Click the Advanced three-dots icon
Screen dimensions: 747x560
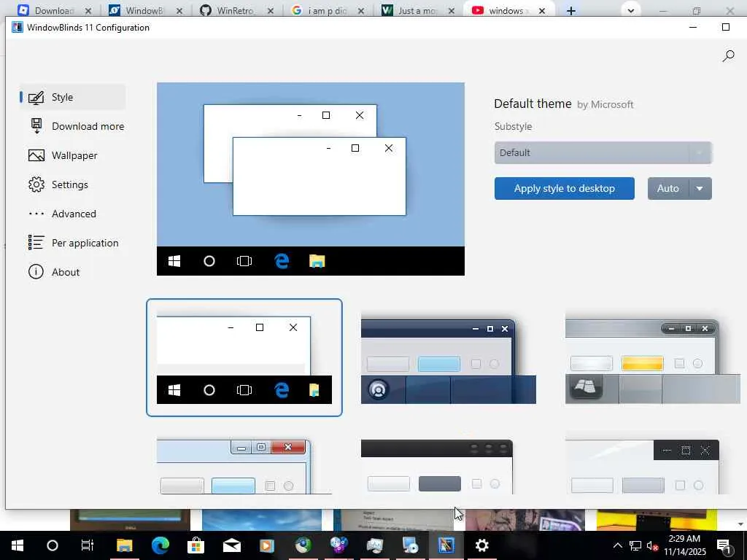36,214
